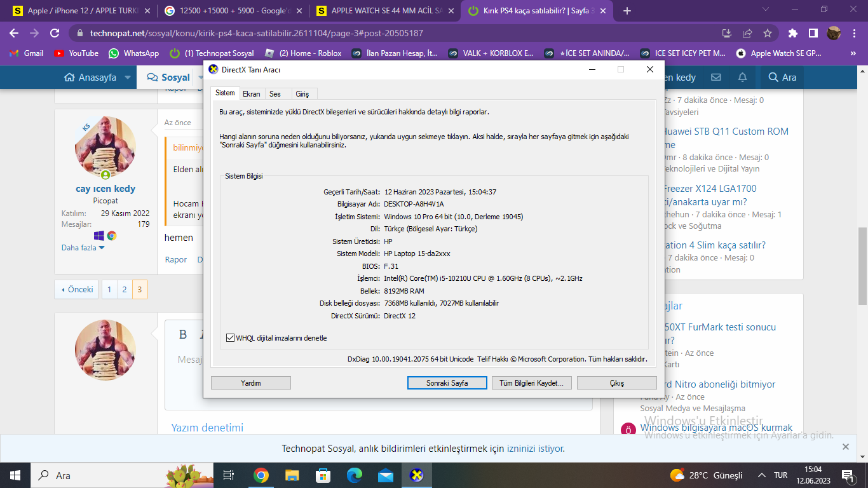Switch to the Giriş tab in DirectX

point(302,94)
